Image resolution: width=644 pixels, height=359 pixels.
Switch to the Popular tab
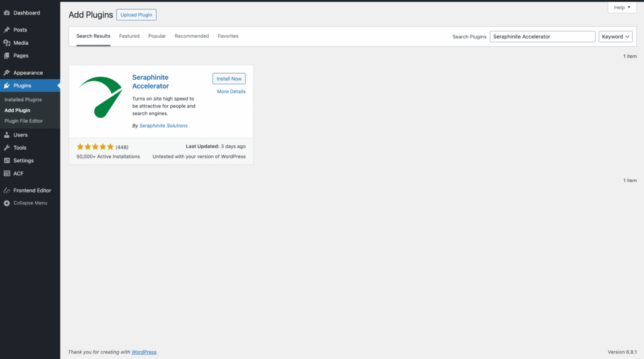coord(157,36)
